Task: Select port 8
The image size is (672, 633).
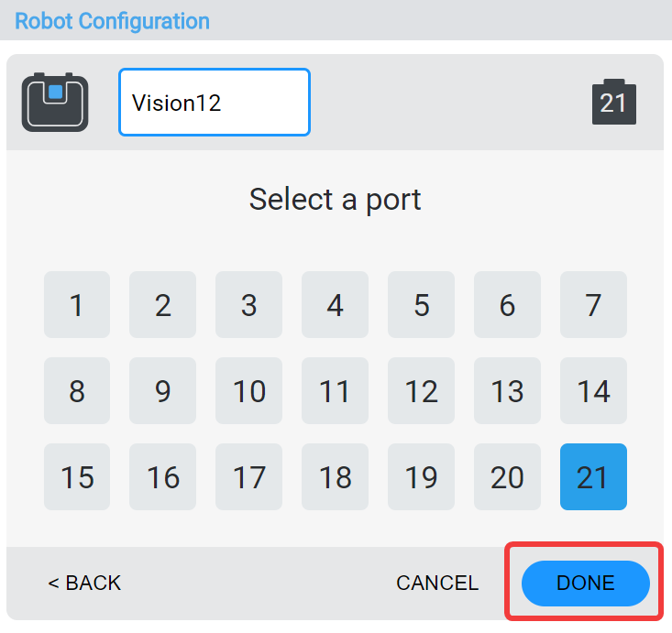Action: 77,391
